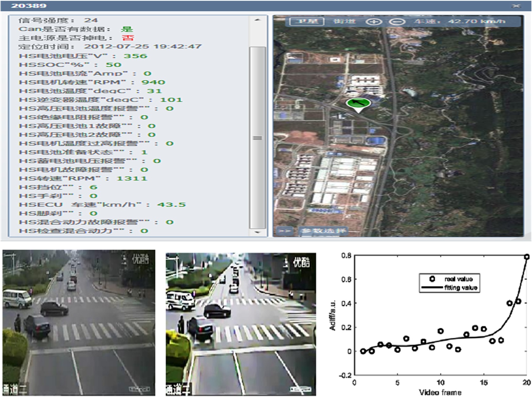Expand the >> panel at the map bottom
532x399 pixels.
[x=284, y=231]
